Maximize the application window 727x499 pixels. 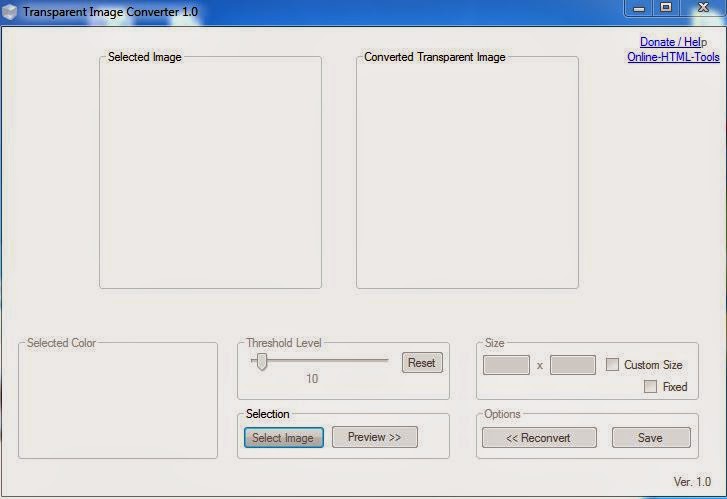(x=666, y=8)
